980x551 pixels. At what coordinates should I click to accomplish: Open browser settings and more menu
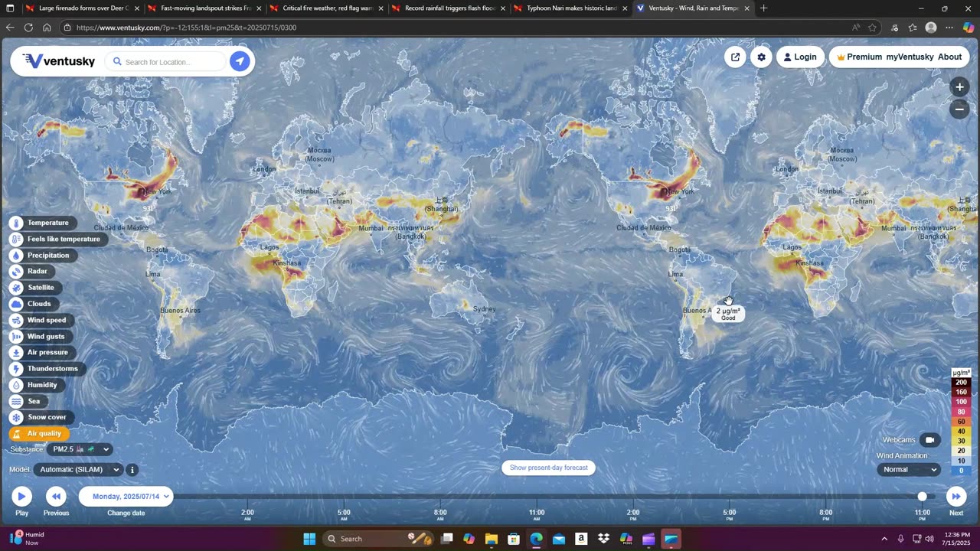coord(949,28)
